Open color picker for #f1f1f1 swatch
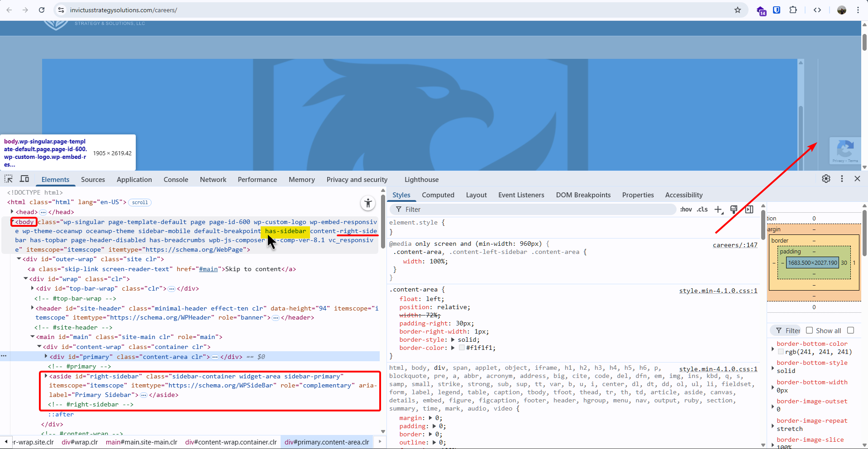 tap(462, 348)
